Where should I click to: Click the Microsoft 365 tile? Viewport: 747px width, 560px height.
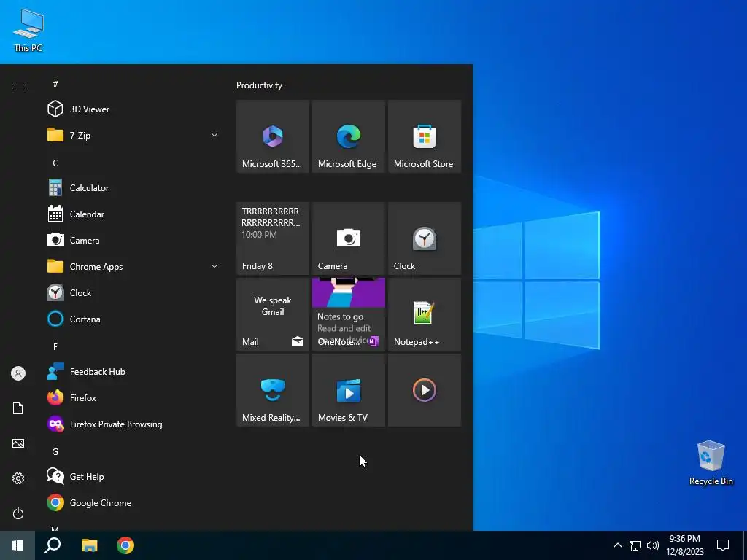tap(273, 136)
